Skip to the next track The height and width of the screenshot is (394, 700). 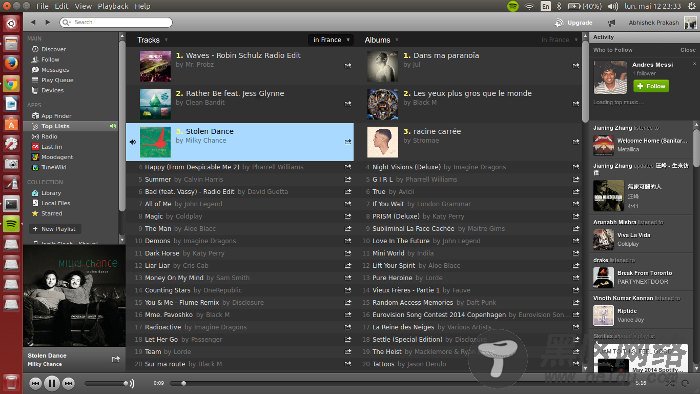tap(68, 383)
